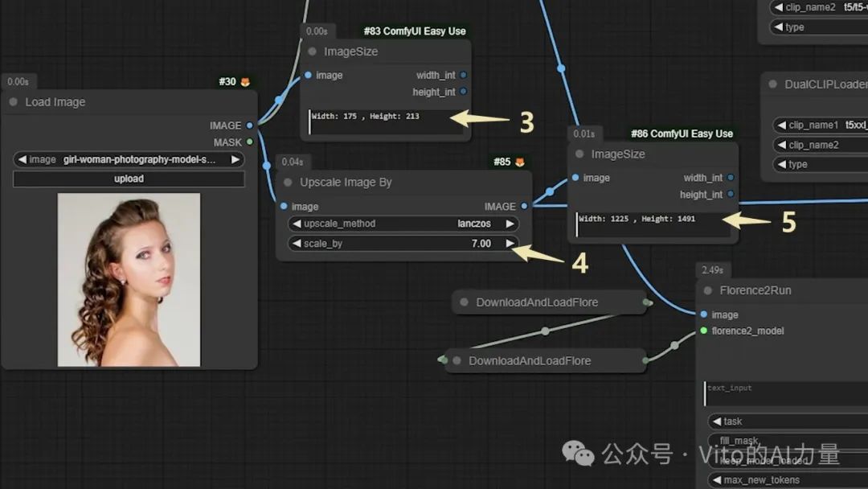The width and height of the screenshot is (868, 489).
Task: Click the 2.49s timing badge above Florence2Run
Action: coord(712,270)
